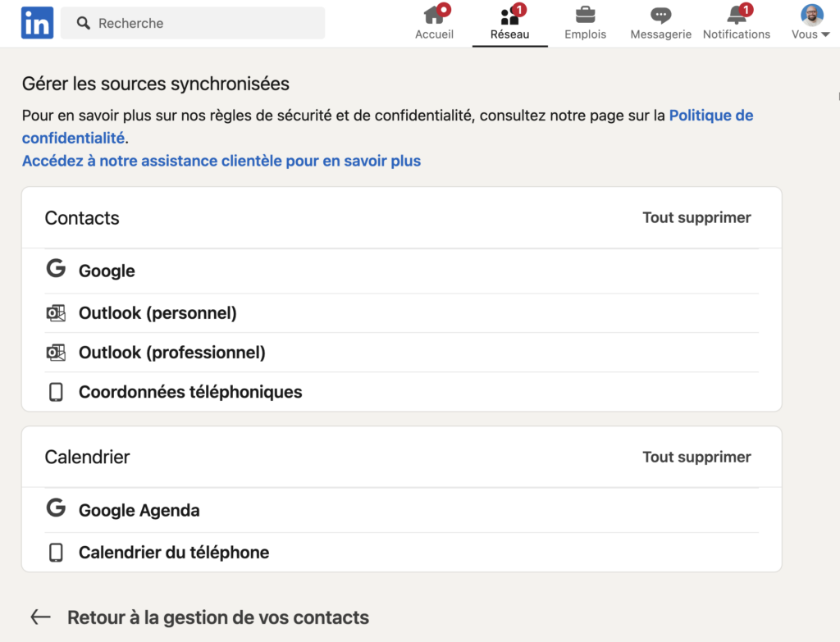Click the Google contacts G icon
The image size is (840, 642).
(x=56, y=268)
